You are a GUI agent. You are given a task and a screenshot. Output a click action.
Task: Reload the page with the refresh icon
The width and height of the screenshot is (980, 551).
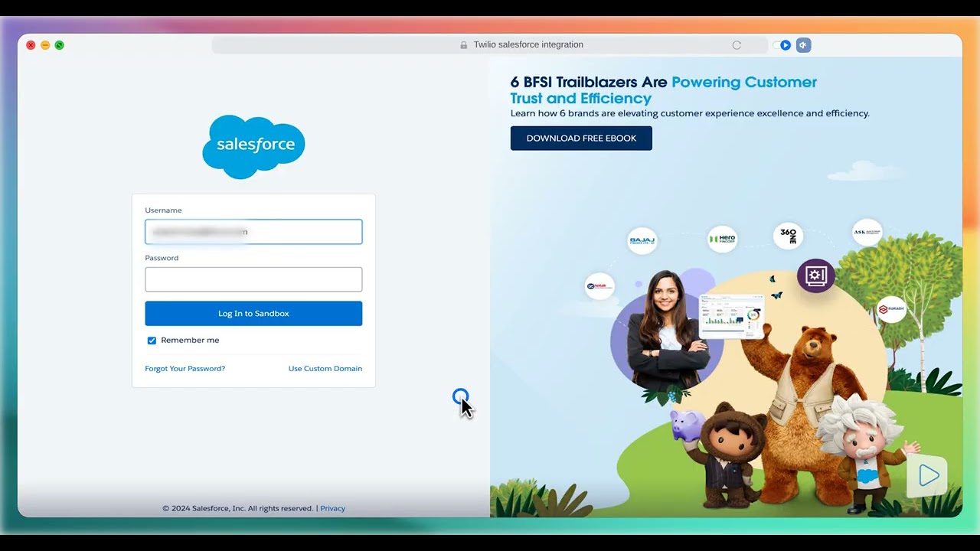737,45
